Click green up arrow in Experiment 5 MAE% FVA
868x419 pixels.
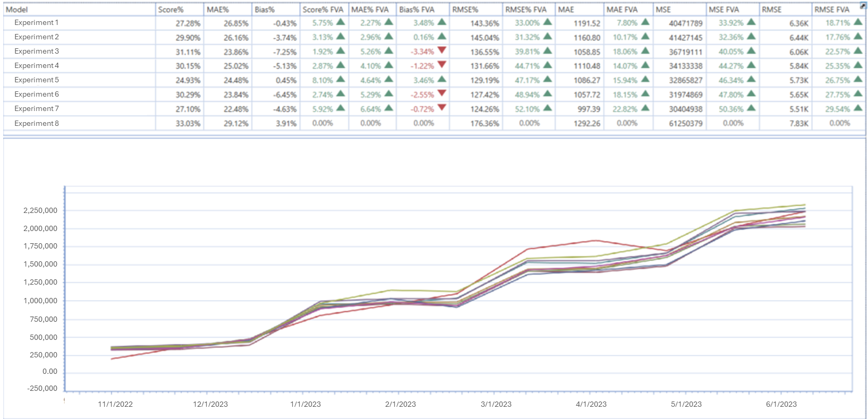click(x=389, y=80)
